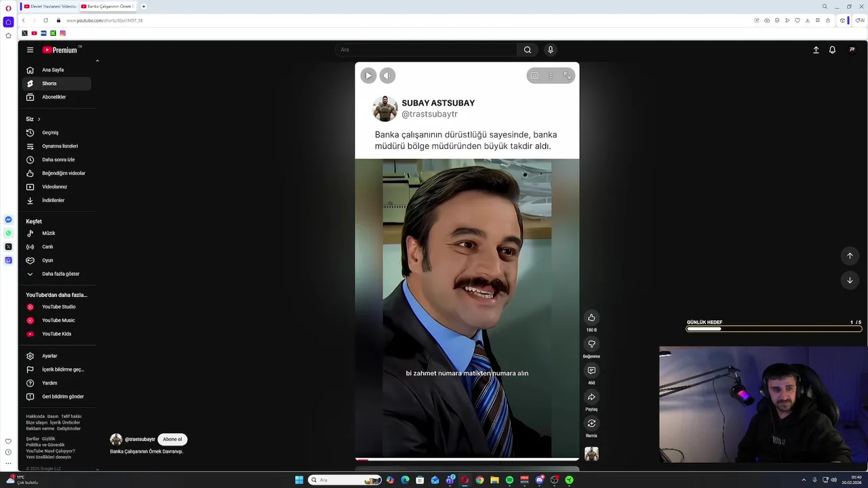Click the Opera sidebar WhatsApp icon
This screenshot has height=488, width=868.
coord(8,233)
